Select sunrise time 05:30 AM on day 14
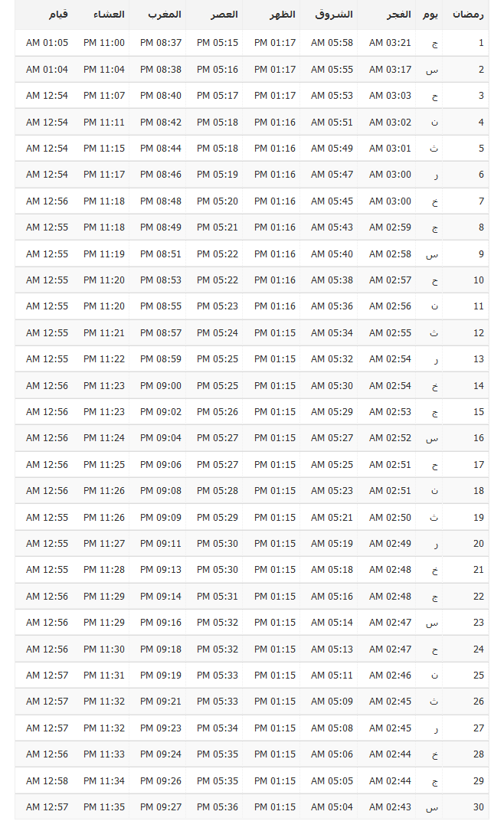 pyautogui.click(x=332, y=386)
